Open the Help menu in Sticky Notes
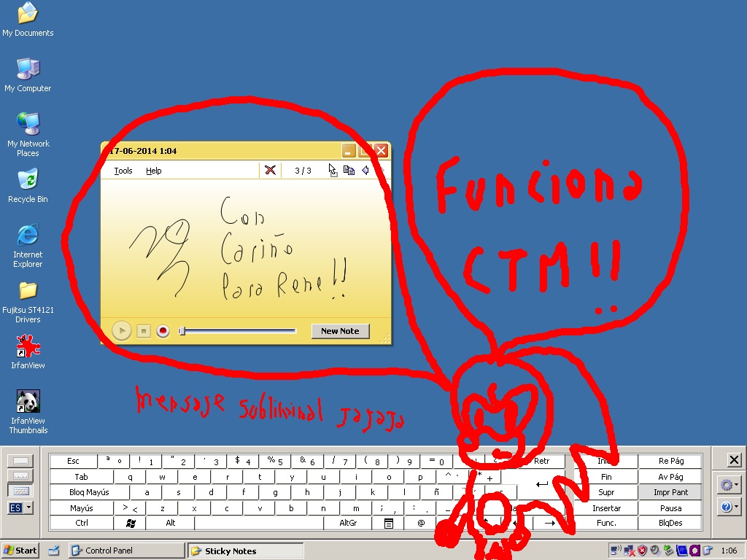 [153, 171]
